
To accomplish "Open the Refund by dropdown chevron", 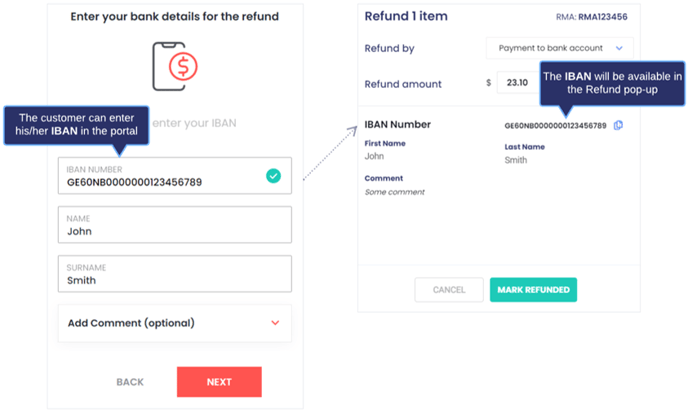I will point(619,48).
